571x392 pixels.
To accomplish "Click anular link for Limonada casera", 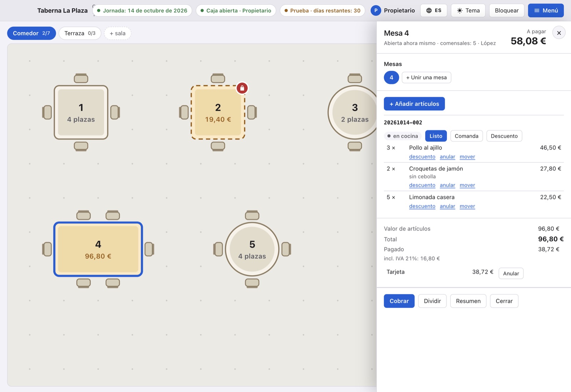I will (x=447, y=206).
